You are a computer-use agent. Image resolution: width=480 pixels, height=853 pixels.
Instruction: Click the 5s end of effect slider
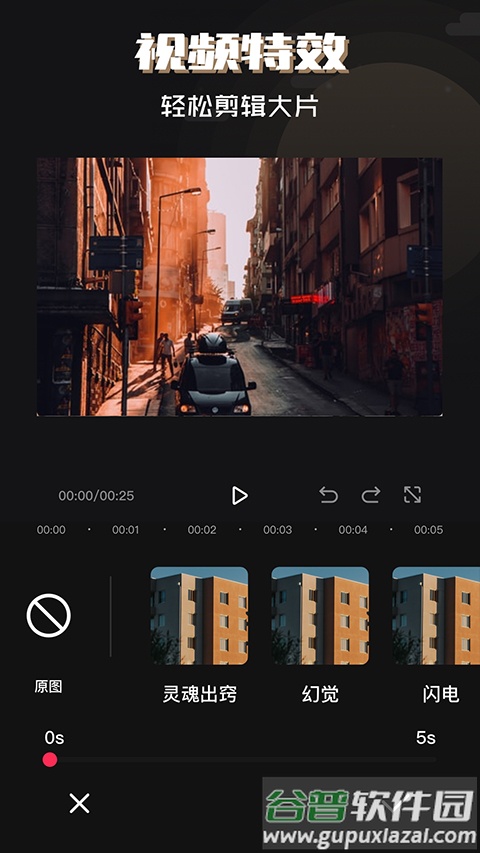click(426, 738)
